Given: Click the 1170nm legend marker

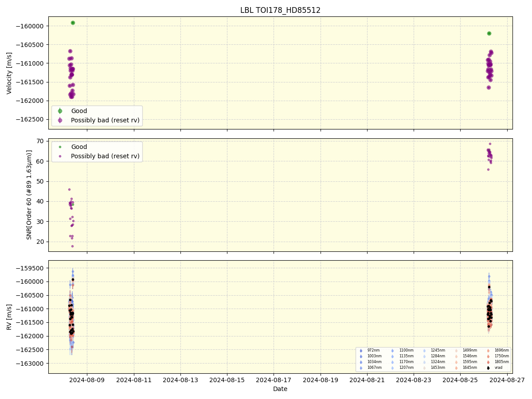Looking at the screenshot, I should click(393, 362).
